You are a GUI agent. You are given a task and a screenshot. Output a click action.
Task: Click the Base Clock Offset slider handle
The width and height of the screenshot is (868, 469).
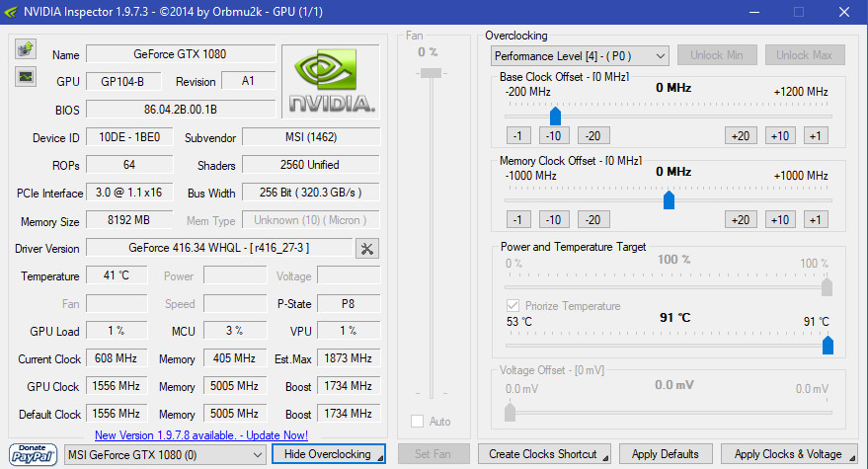[x=555, y=117]
